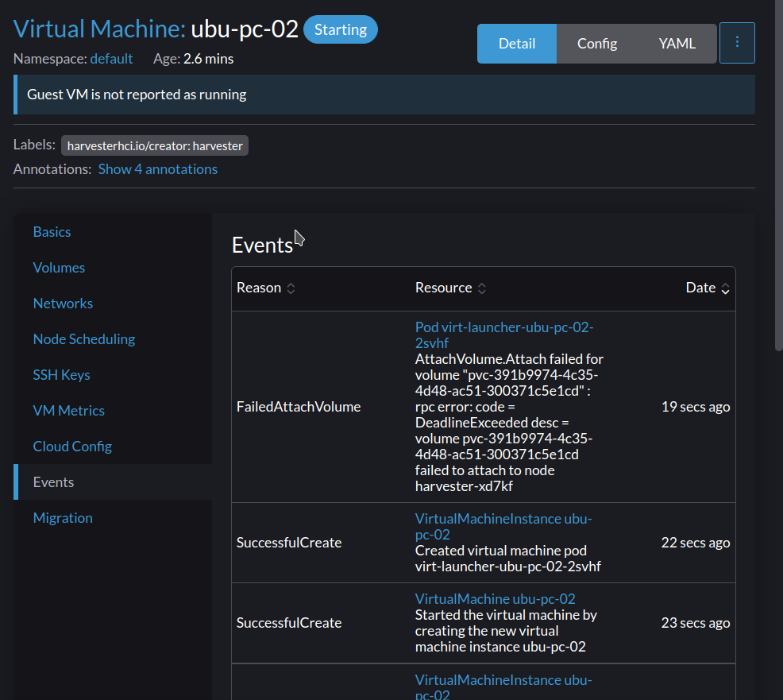This screenshot has width=783, height=700.
Task: Open the Networks side tab
Action: click(63, 304)
